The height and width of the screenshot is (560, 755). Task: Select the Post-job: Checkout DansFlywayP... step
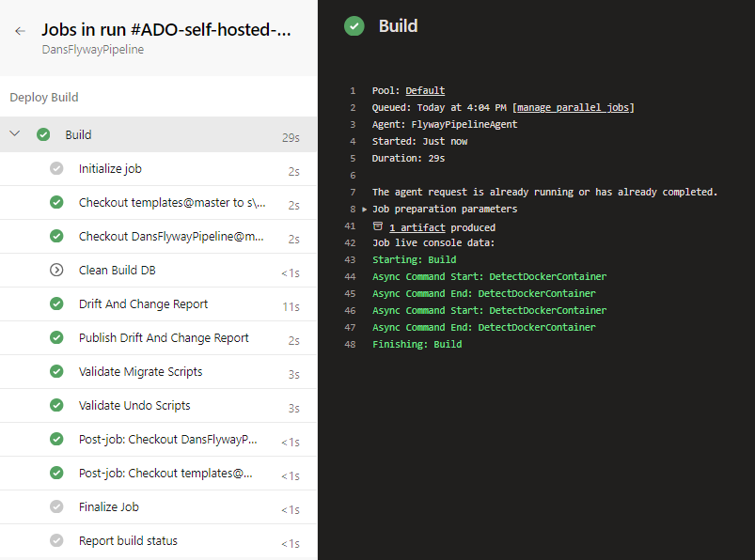click(x=158, y=439)
